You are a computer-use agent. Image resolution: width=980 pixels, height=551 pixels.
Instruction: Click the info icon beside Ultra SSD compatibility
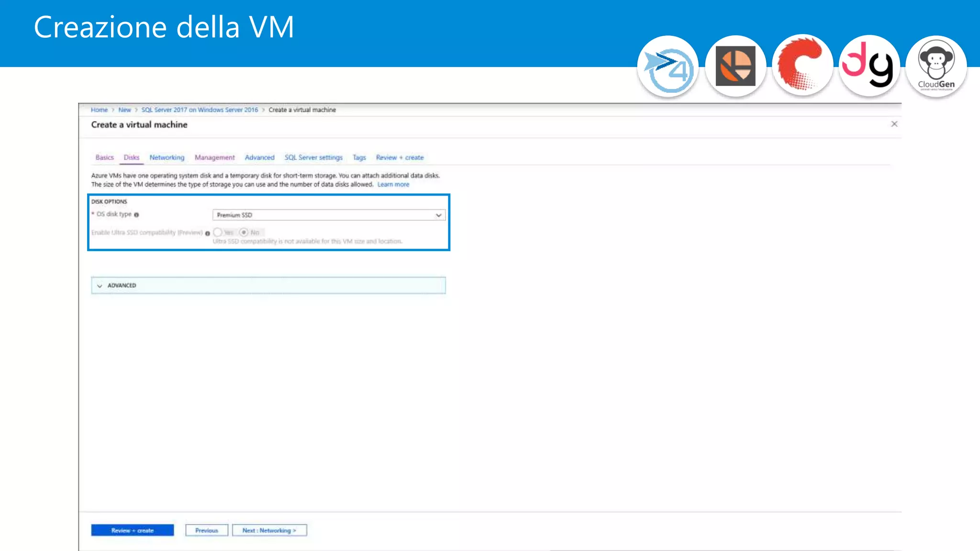[x=208, y=233]
